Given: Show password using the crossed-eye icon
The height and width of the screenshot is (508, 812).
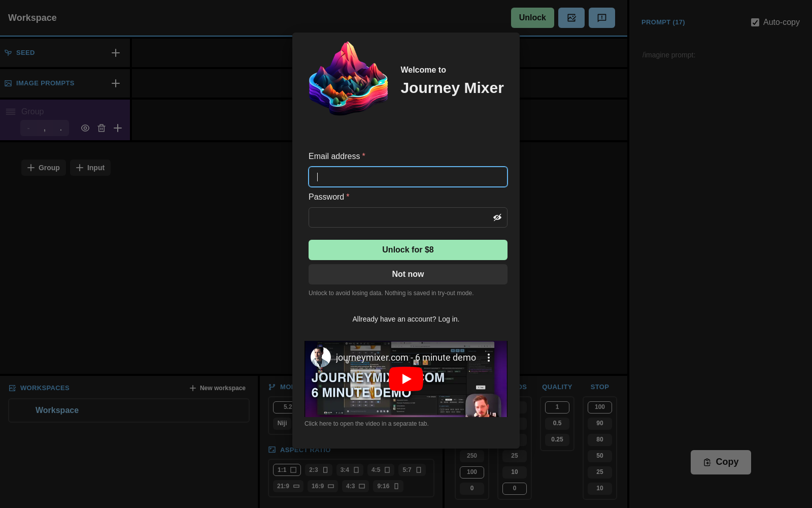Looking at the screenshot, I should [497, 217].
